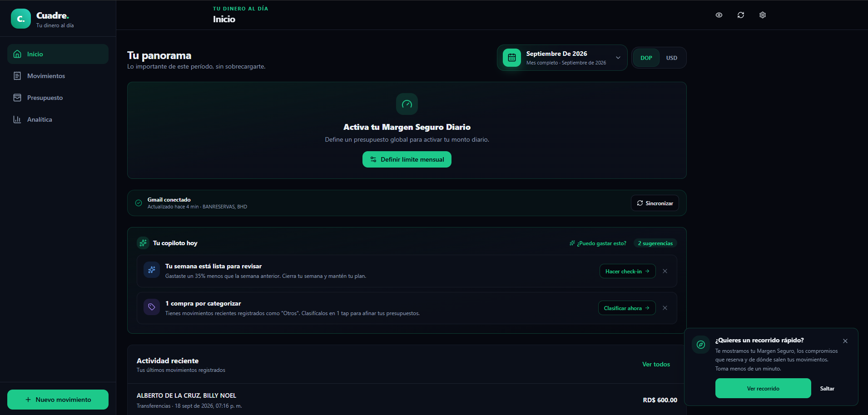Click the 2 sugerencias badge

[655, 243]
